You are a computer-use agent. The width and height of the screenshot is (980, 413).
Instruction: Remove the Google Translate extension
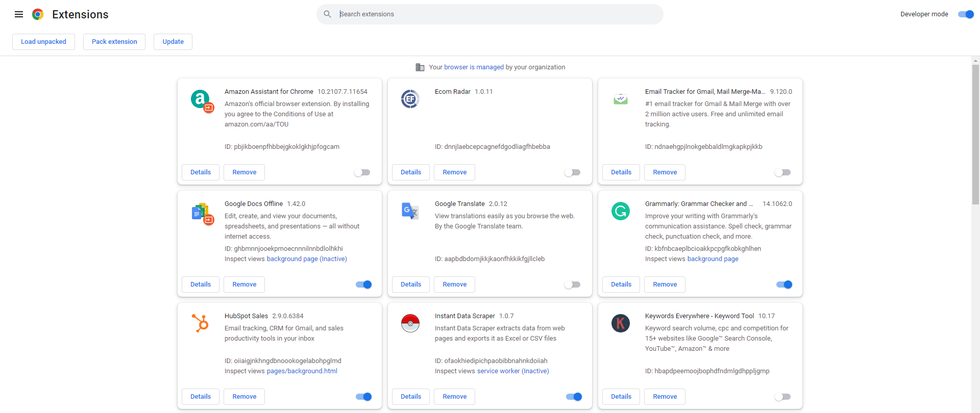coord(455,285)
